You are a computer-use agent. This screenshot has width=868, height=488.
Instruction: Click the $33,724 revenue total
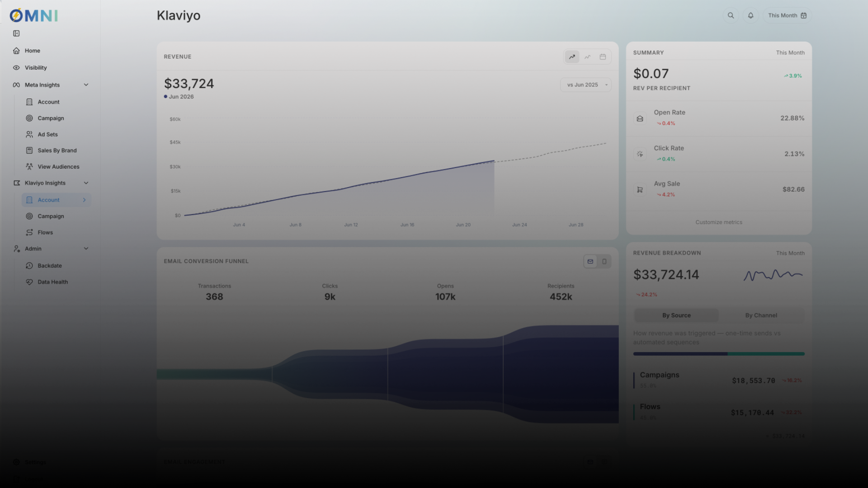[189, 84]
